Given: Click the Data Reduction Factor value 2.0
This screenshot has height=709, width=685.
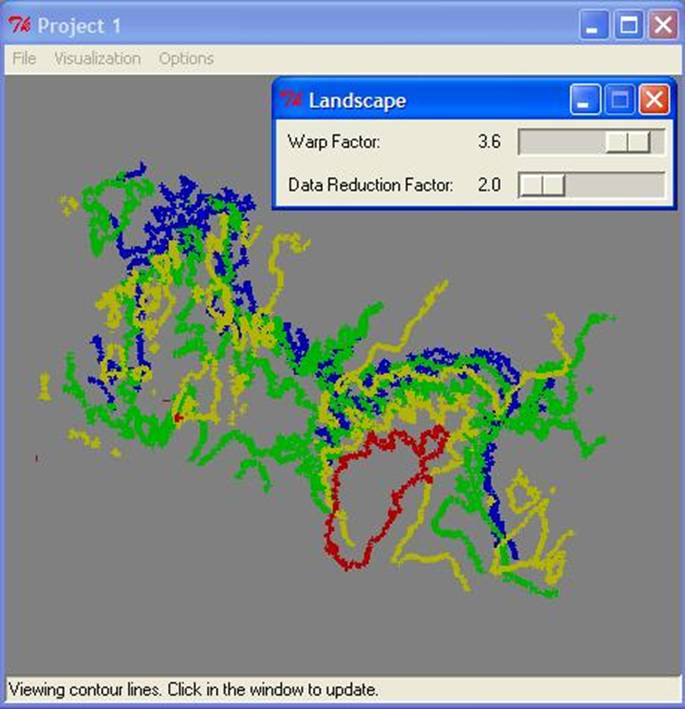Looking at the screenshot, I should [x=489, y=184].
